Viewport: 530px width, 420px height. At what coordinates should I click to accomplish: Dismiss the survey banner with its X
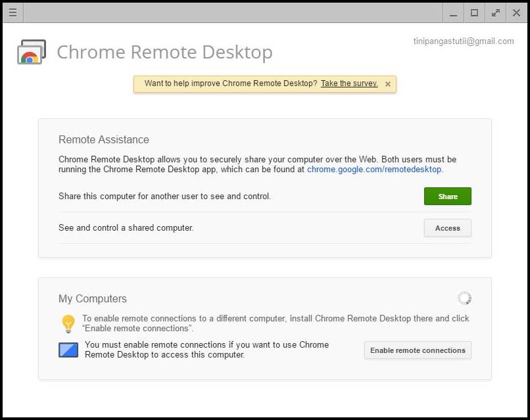[x=388, y=84]
